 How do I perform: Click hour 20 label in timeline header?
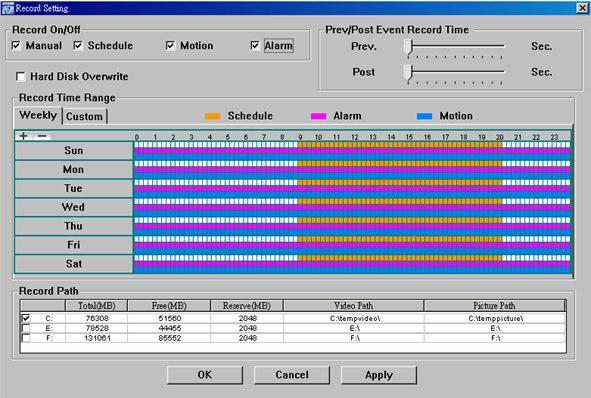pyautogui.click(x=500, y=137)
